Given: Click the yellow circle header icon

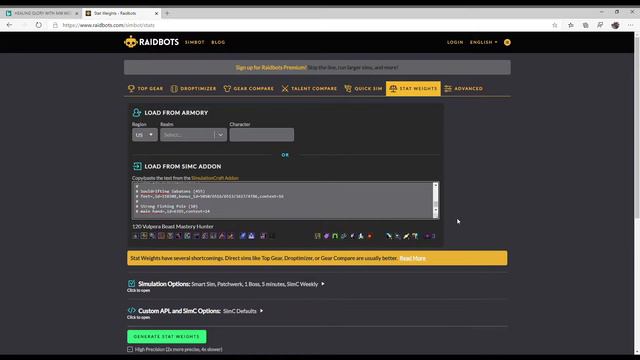Looking at the screenshot, I should [x=507, y=42].
